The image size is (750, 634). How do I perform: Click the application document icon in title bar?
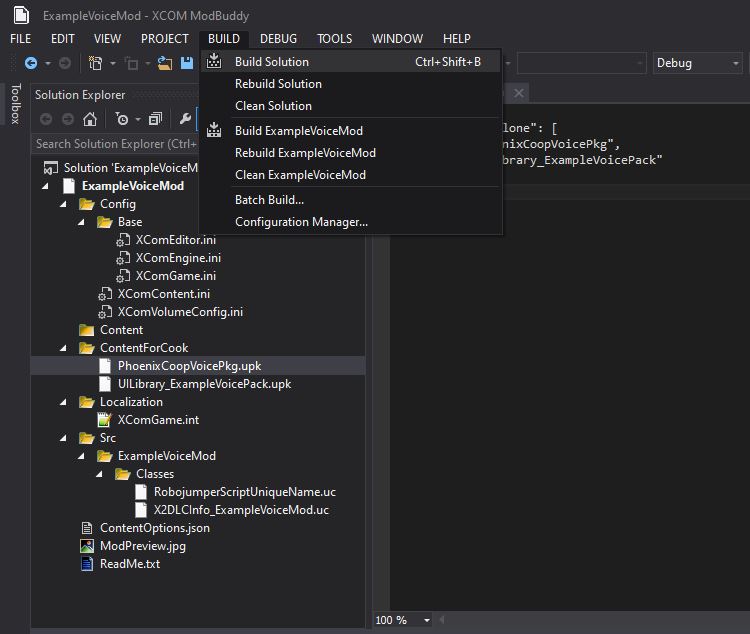point(21,14)
